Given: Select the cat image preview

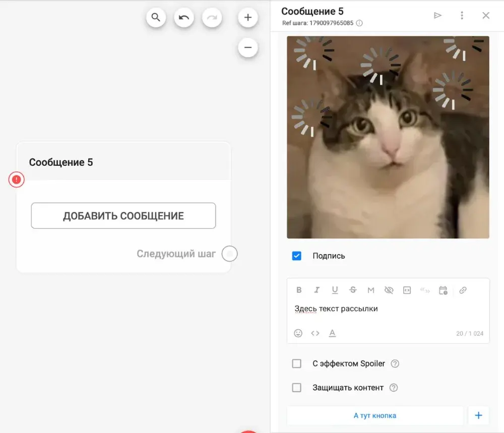Looking at the screenshot, I should coord(388,137).
